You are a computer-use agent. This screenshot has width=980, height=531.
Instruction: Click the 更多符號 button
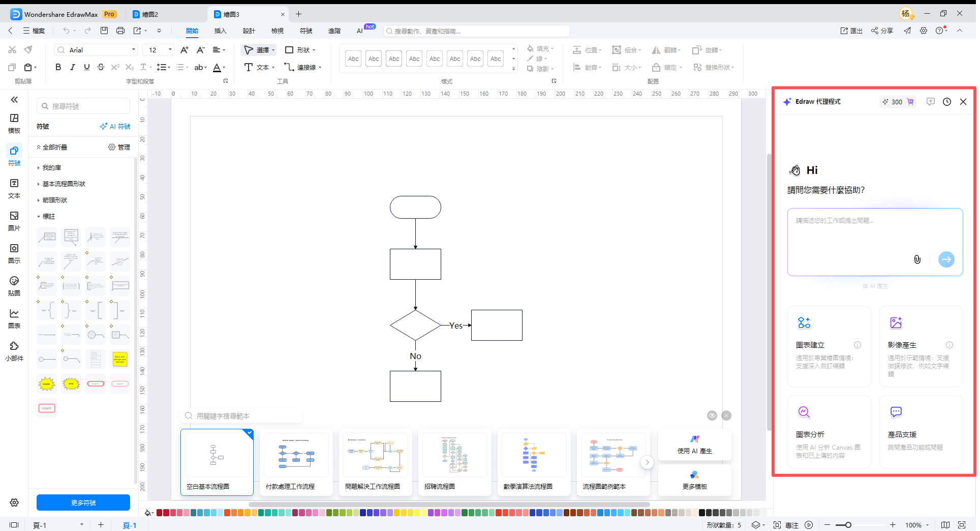(83, 503)
